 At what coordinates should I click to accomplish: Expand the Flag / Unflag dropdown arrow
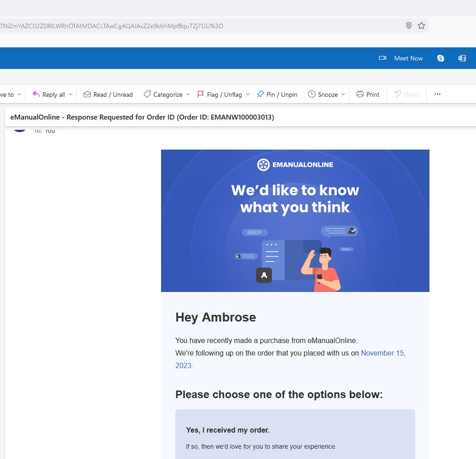(x=248, y=94)
